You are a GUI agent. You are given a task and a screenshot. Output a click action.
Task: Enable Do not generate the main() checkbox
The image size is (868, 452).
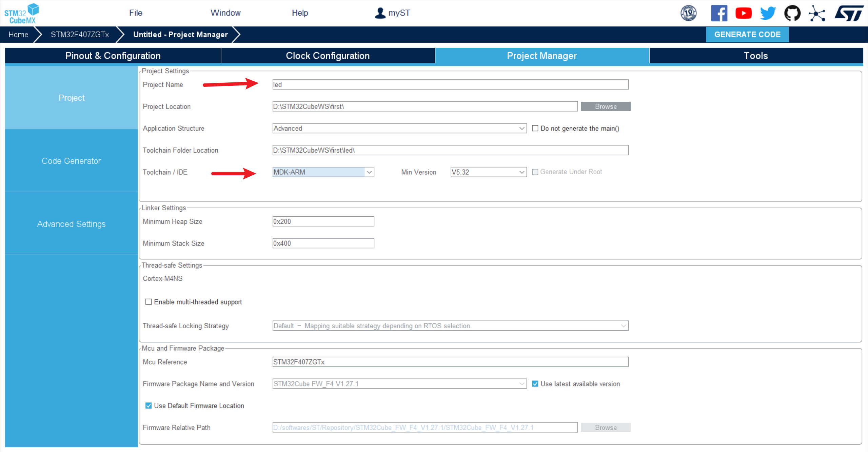point(535,128)
